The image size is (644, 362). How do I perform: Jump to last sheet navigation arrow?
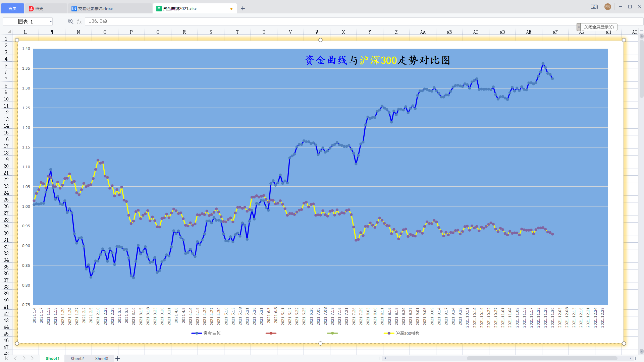[33, 358]
